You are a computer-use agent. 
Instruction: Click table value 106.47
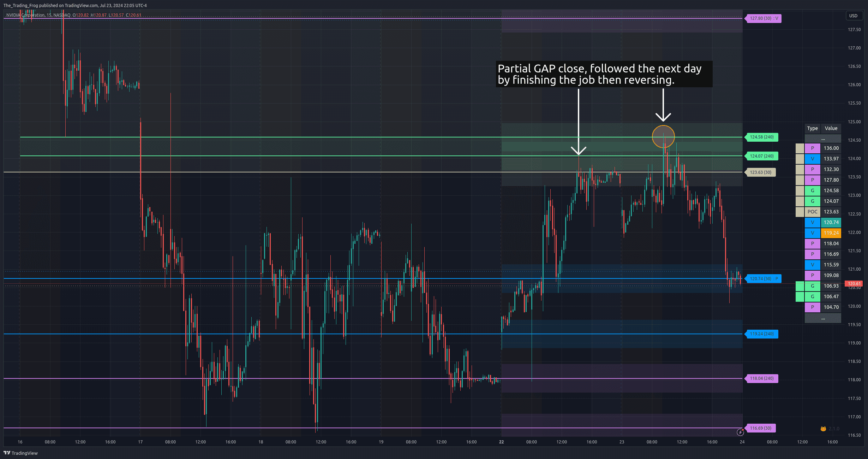tap(831, 297)
